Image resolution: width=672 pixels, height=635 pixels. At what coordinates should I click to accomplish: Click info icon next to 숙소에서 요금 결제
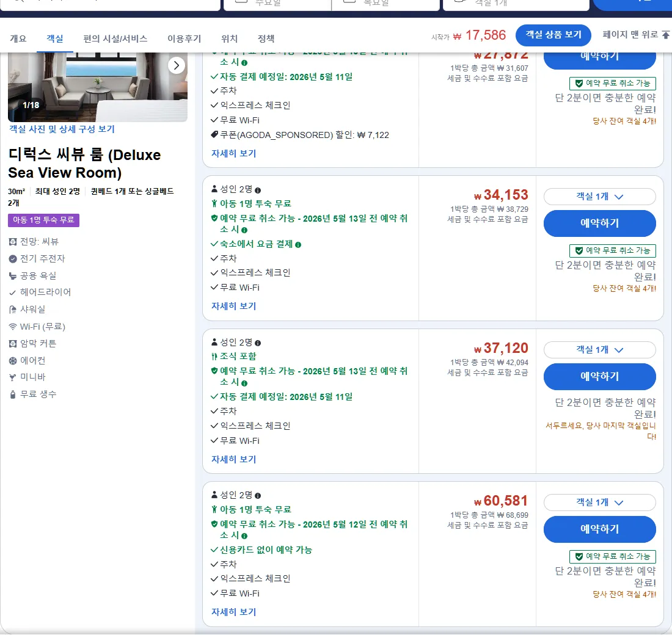point(298,245)
